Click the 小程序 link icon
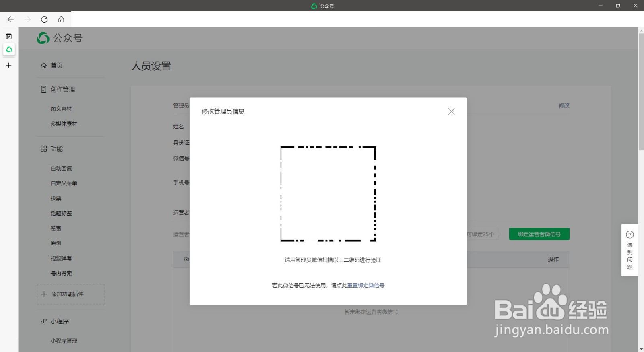This screenshot has width=644, height=352. 43,321
